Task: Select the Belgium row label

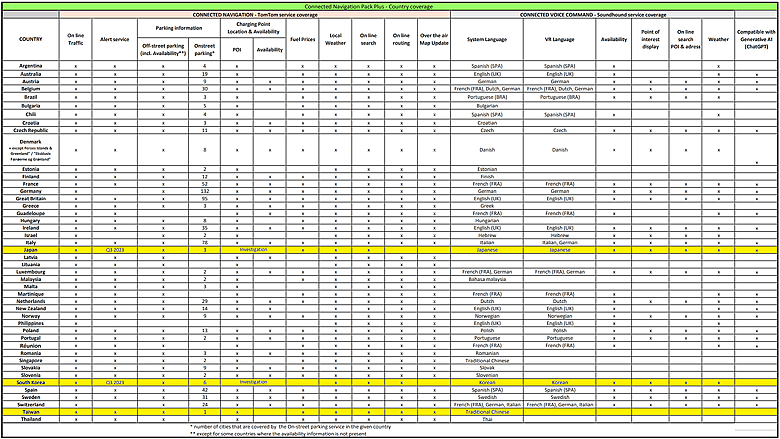Action: (x=31, y=88)
